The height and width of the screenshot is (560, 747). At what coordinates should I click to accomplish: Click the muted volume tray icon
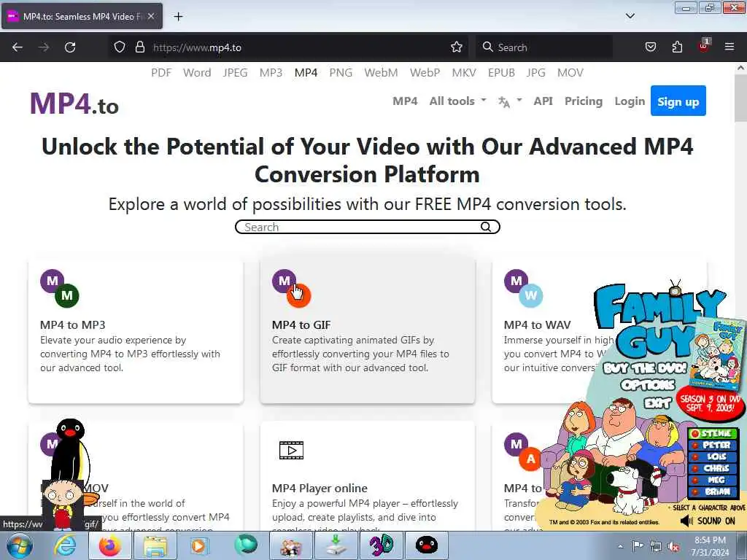673,547
